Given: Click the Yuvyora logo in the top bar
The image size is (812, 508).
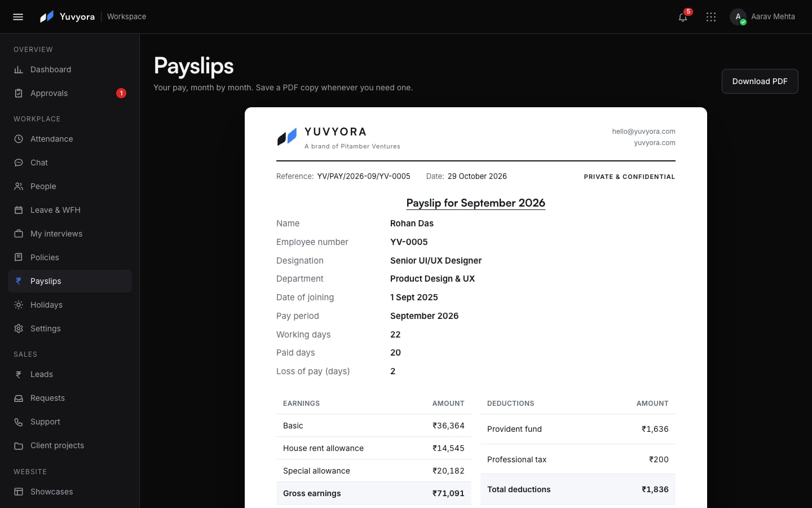Looking at the screenshot, I should click(x=67, y=17).
